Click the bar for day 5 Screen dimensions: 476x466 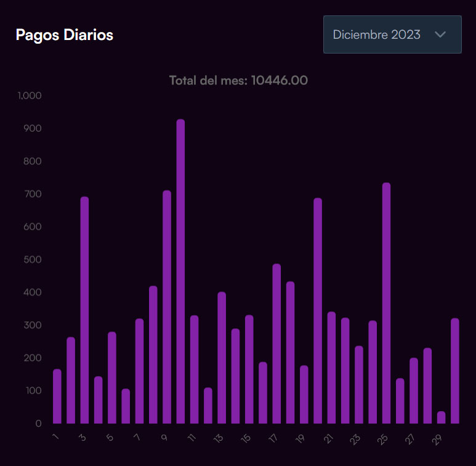(112, 377)
